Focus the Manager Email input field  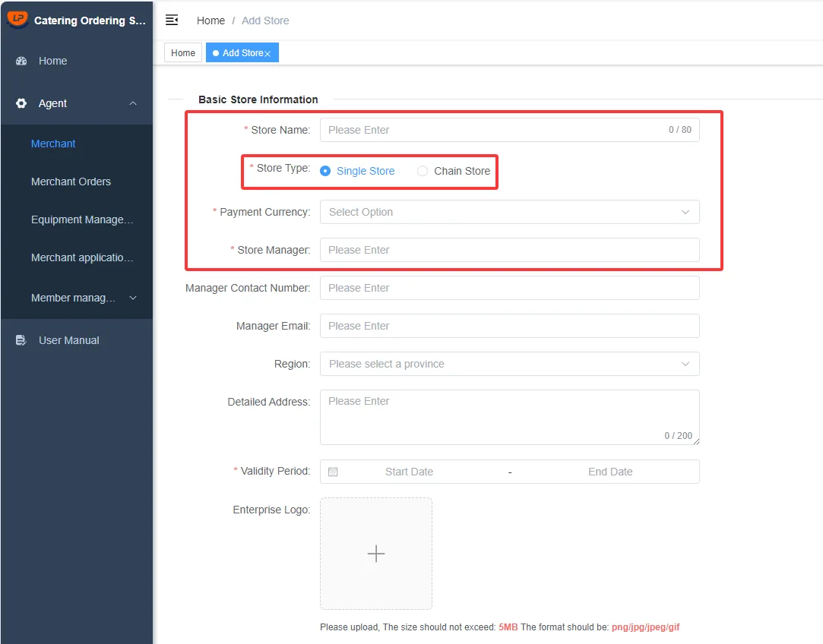pyautogui.click(x=510, y=326)
